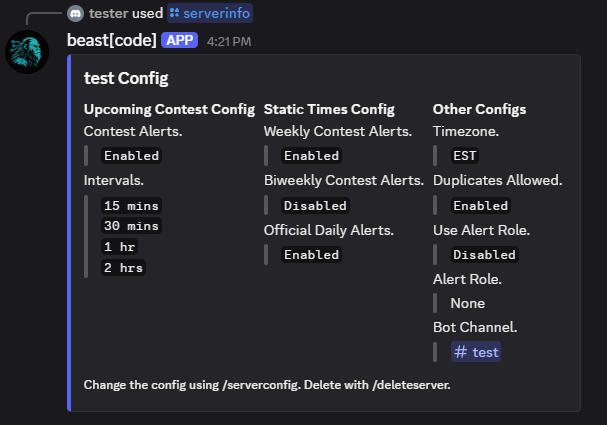Screen dimensions: 607x425
Task: Click the Enabled tag under Contest Alerts
Action: 131,156
